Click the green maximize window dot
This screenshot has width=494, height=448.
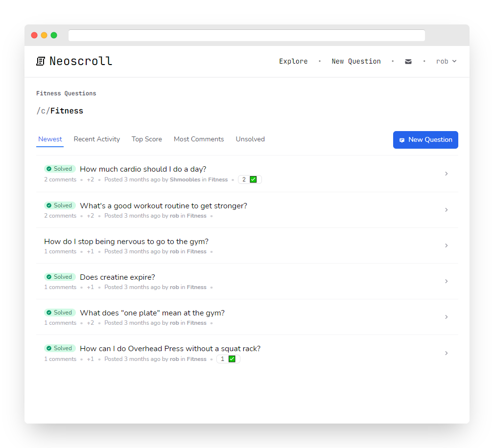(x=54, y=35)
